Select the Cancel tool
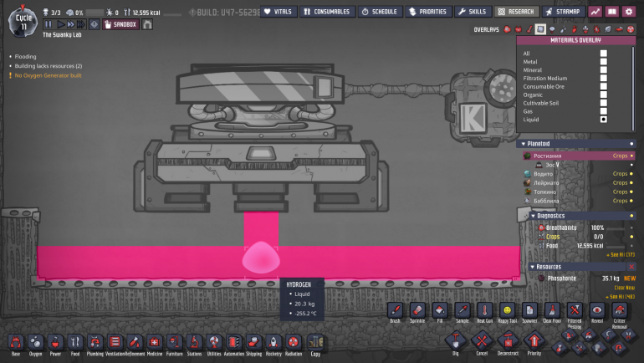Image resolution: width=644 pixels, height=363 pixels. point(482,343)
